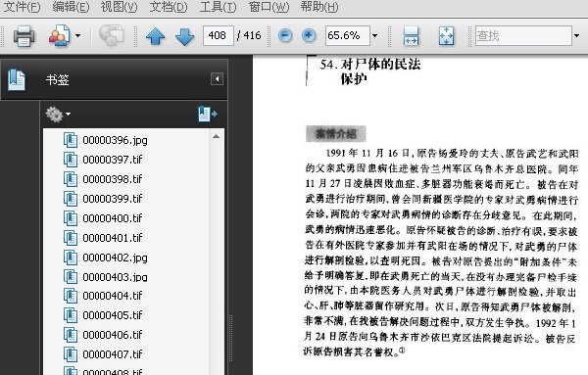The width and height of the screenshot is (588, 375).
Task: Select bookmark 00000401.tif
Action: point(113,238)
